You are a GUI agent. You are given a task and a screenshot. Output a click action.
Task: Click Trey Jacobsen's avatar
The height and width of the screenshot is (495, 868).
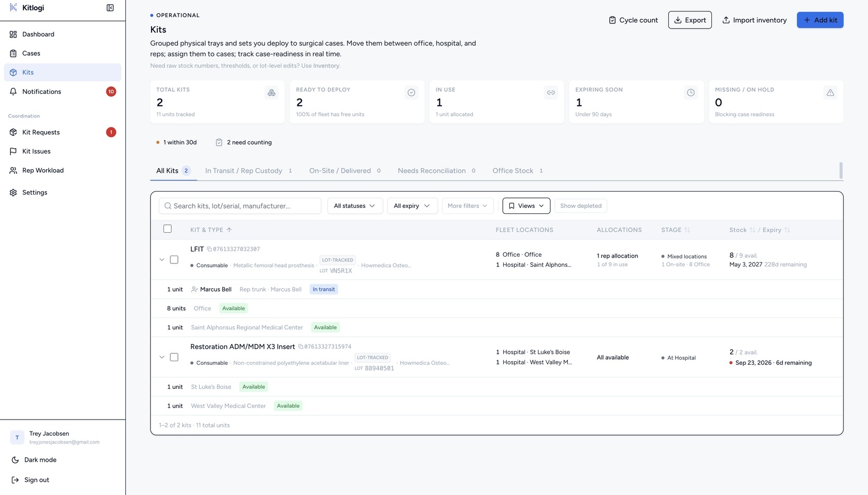(17, 437)
